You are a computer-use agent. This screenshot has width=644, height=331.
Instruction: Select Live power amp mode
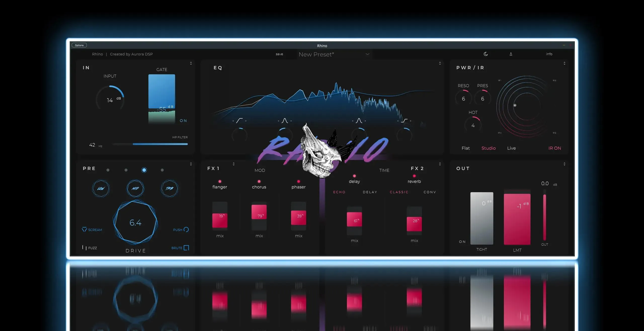[511, 148]
